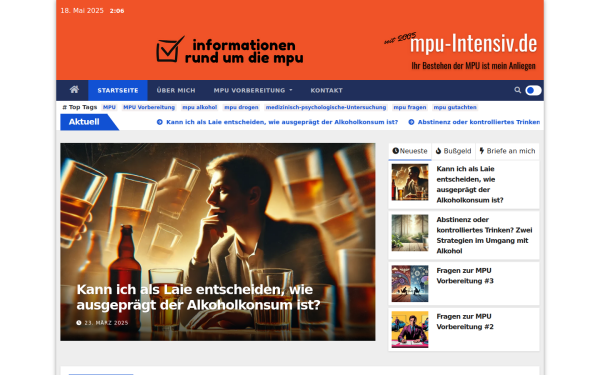Image resolution: width=600 pixels, height=375 pixels.
Task: Open sidebar thumbnail of forest scene
Action: coord(410,233)
